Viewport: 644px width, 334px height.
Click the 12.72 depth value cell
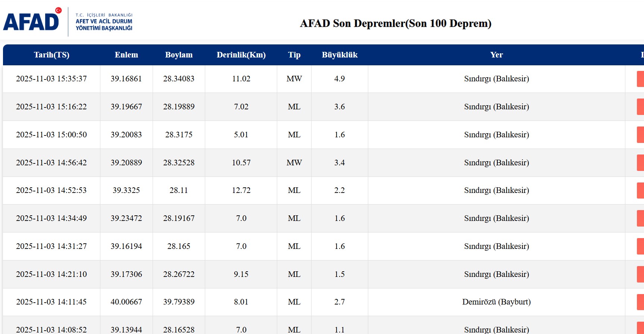coord(241,190)
